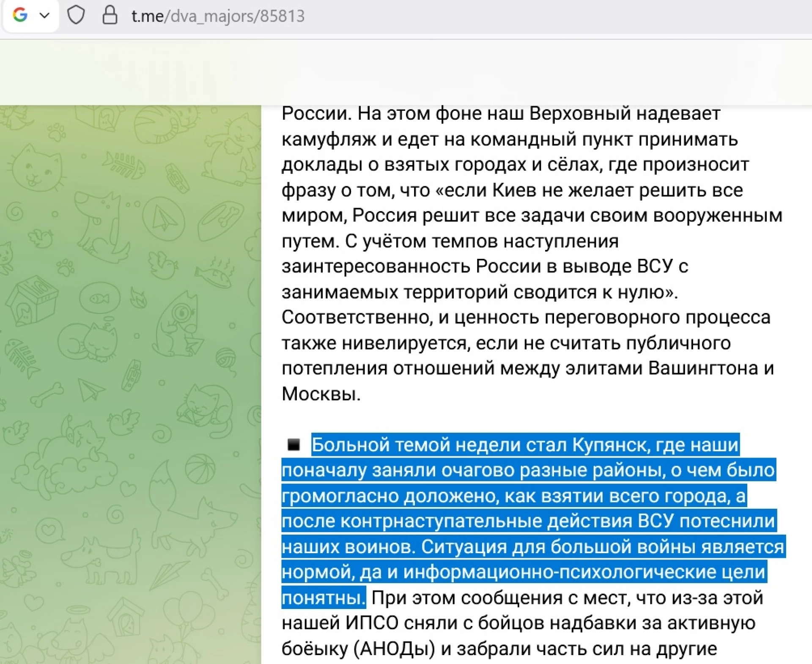The image size is (812, 664).
Task: Click the circled paper plane background doodle
Action: point(163,218)
